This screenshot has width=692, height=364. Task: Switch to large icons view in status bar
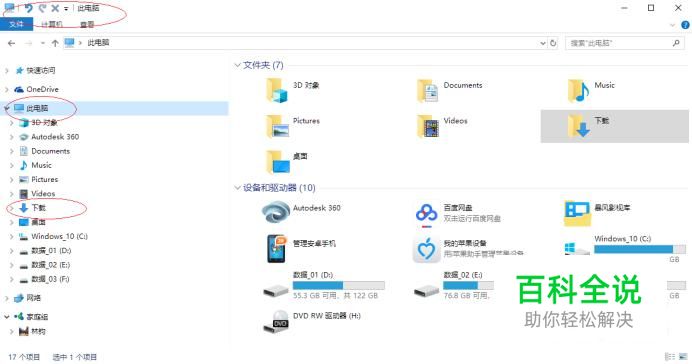[x=683, y=356]
